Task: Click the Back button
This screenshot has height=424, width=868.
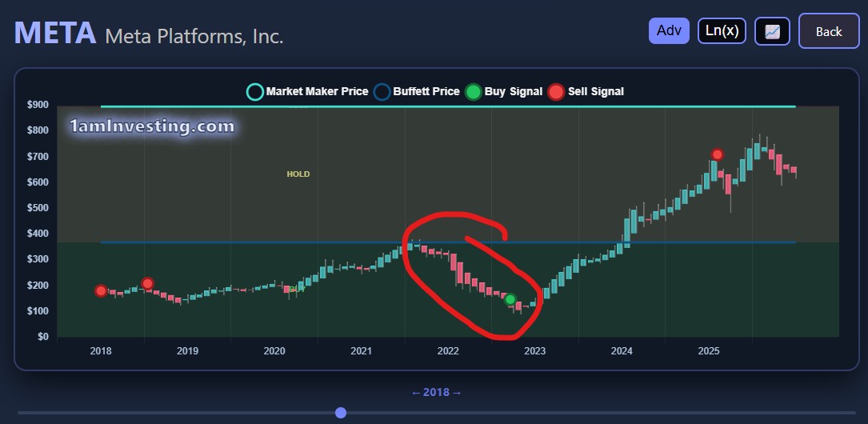Action: pyautogui.click(x=828, y=31)
